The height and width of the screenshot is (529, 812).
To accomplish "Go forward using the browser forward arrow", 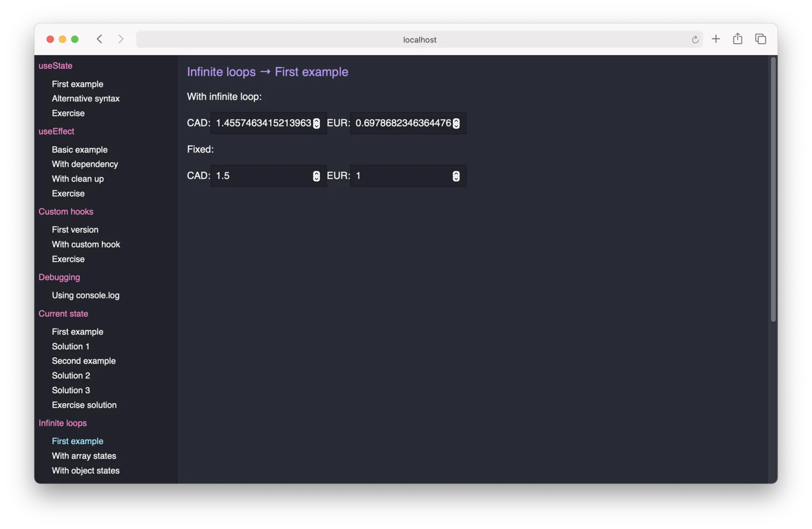I will click(121, 39).
